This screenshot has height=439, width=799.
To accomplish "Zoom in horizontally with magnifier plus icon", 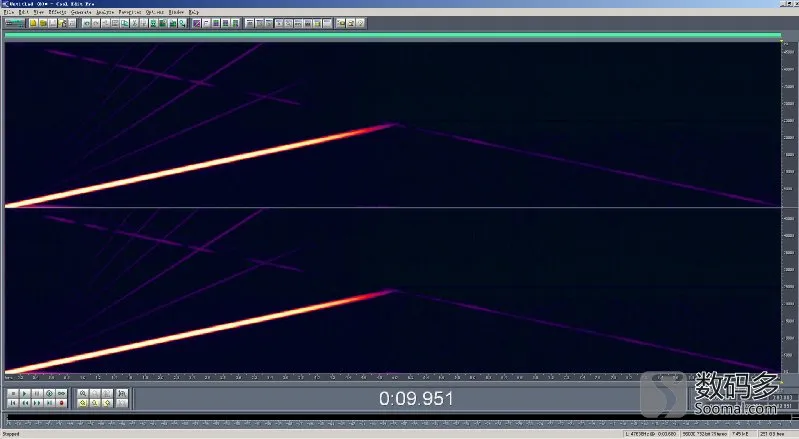I will point(83,393).
